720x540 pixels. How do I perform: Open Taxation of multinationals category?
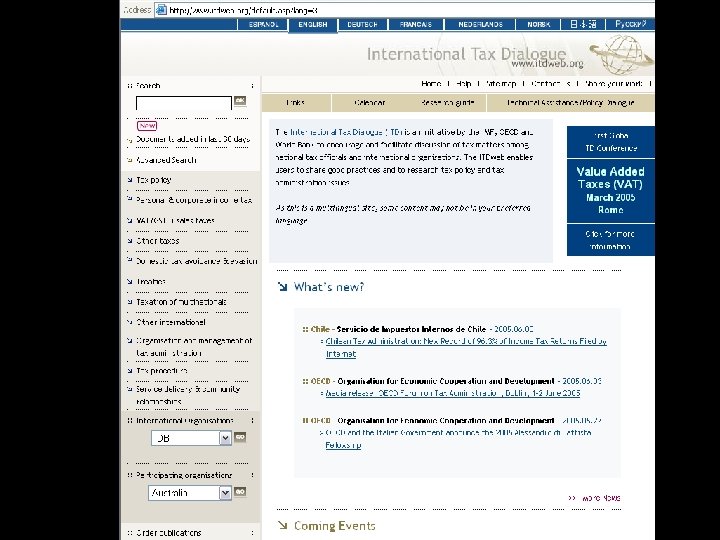coord(181,302)
